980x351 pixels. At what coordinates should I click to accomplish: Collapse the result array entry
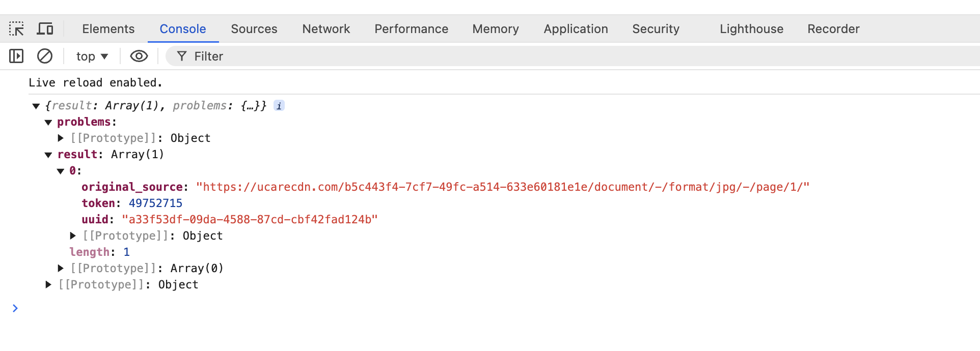point(48,154)
